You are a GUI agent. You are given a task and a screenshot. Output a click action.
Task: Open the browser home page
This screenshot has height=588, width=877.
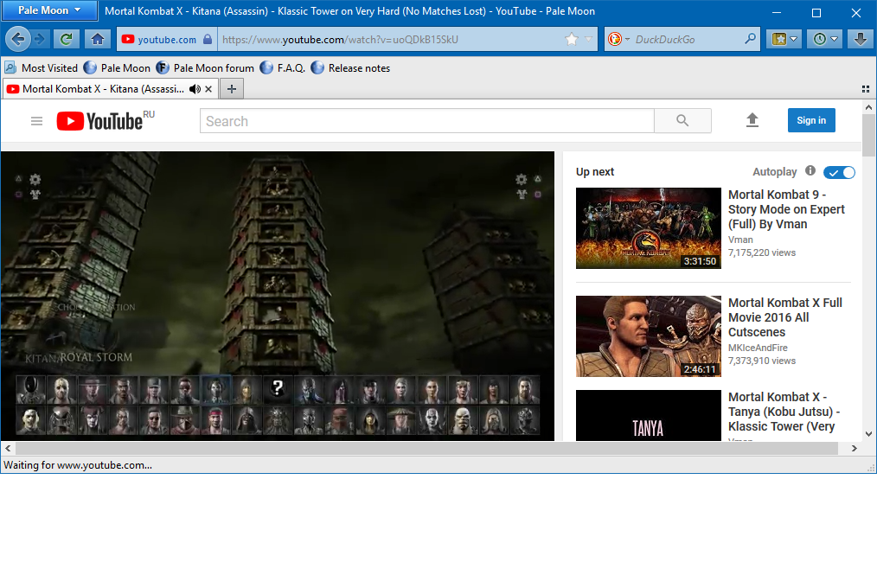click(x=98, y=39)
